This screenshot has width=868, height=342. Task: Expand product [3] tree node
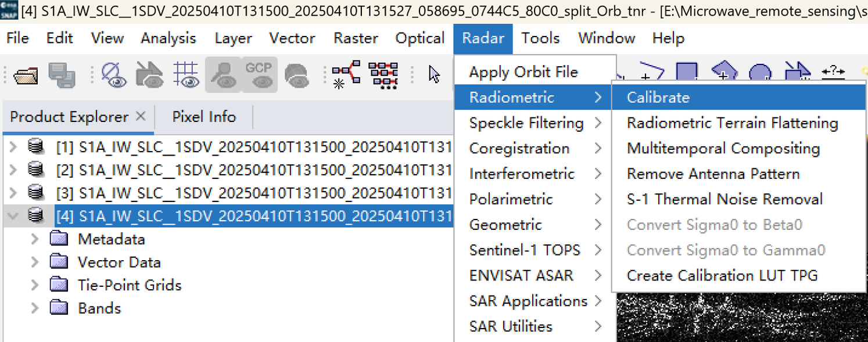[x=13, y=193]
